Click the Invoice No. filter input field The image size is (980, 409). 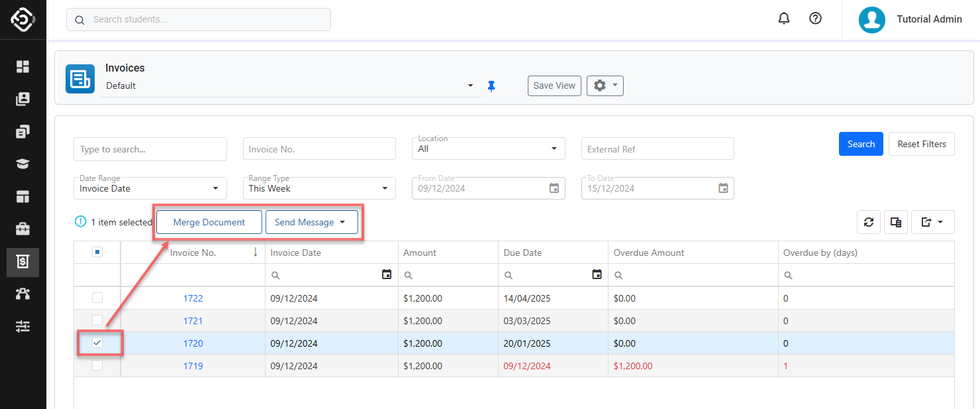[319, 149]
